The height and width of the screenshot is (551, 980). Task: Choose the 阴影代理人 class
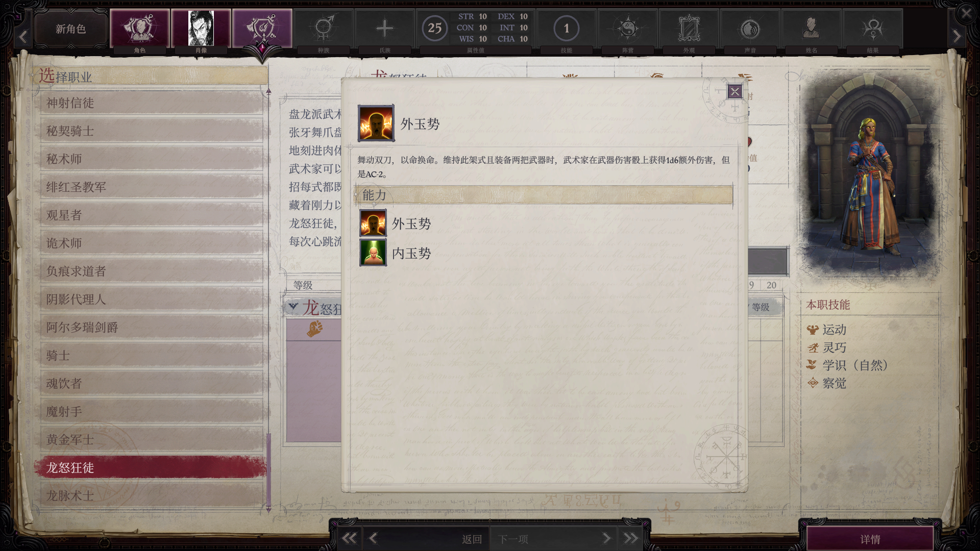click(152, 299)
